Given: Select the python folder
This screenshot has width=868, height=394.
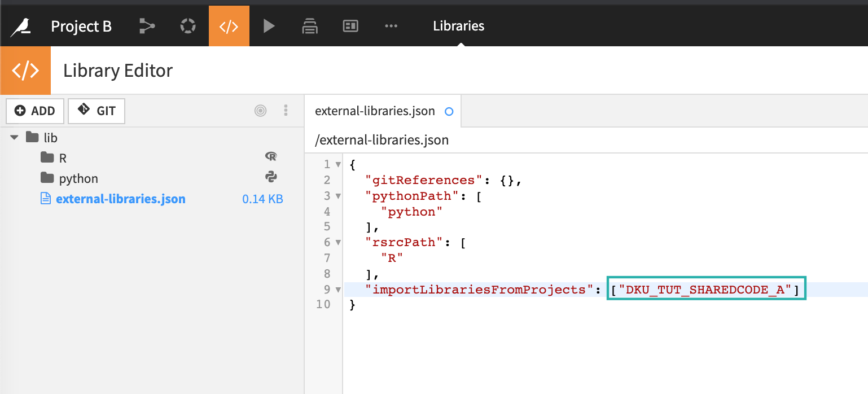Looking at the screenshot, I should pyautogui.click(x=69, y=178).
